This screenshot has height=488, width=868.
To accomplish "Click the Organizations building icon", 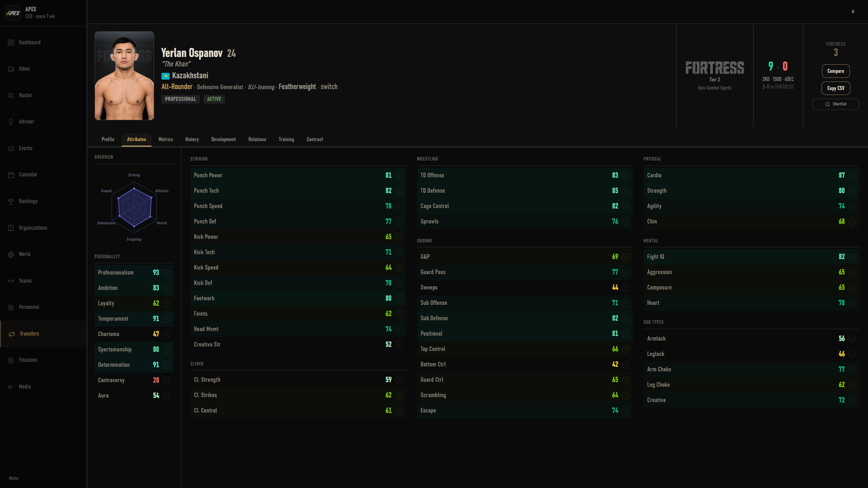I will (x=11, y=228).
